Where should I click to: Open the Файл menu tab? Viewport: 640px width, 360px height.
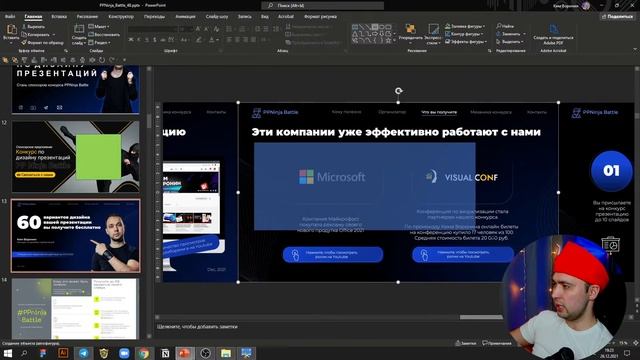pyautogui.click(x=10, y=17)
